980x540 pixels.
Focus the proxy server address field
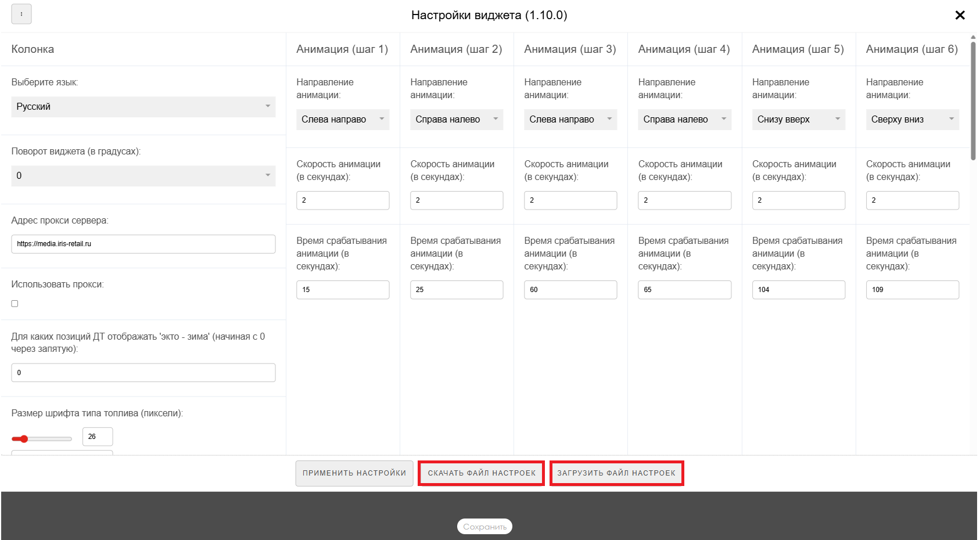pos(143,244)
